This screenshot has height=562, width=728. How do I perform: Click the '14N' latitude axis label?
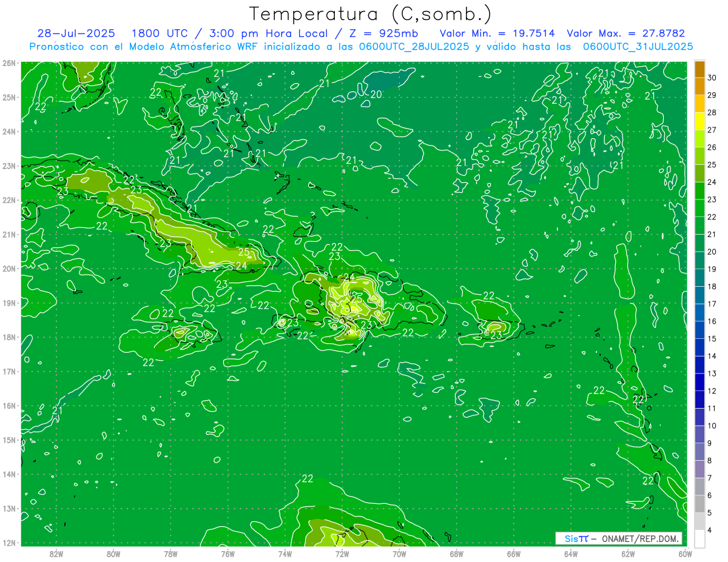[x=9, y=474]
